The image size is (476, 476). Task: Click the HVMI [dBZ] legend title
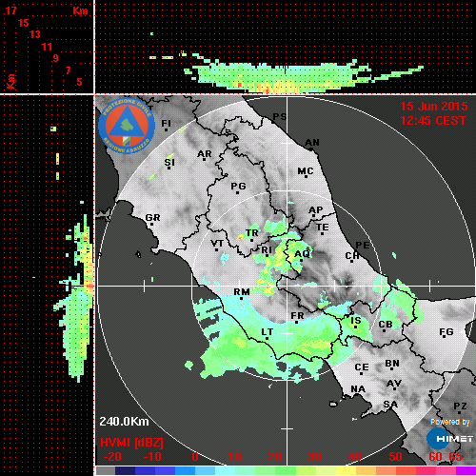131,443
